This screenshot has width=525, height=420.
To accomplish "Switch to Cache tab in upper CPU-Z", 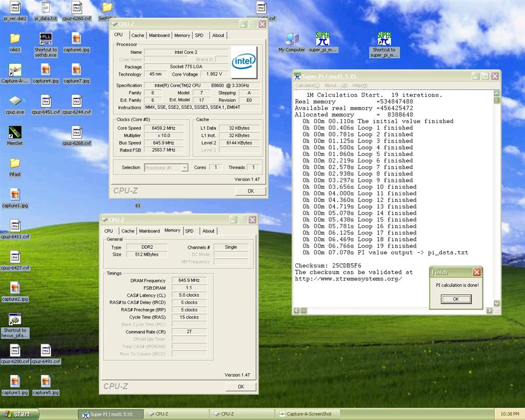I will coord(137,35).
